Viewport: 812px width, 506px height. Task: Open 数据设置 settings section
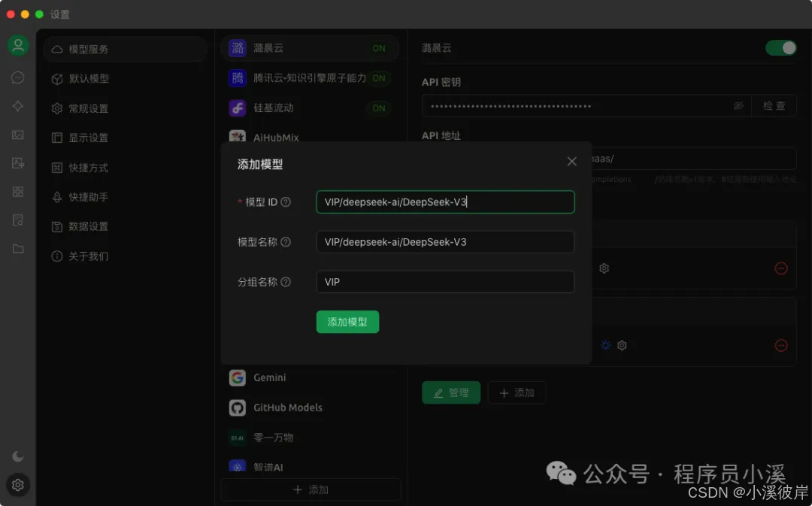point(126,226)
